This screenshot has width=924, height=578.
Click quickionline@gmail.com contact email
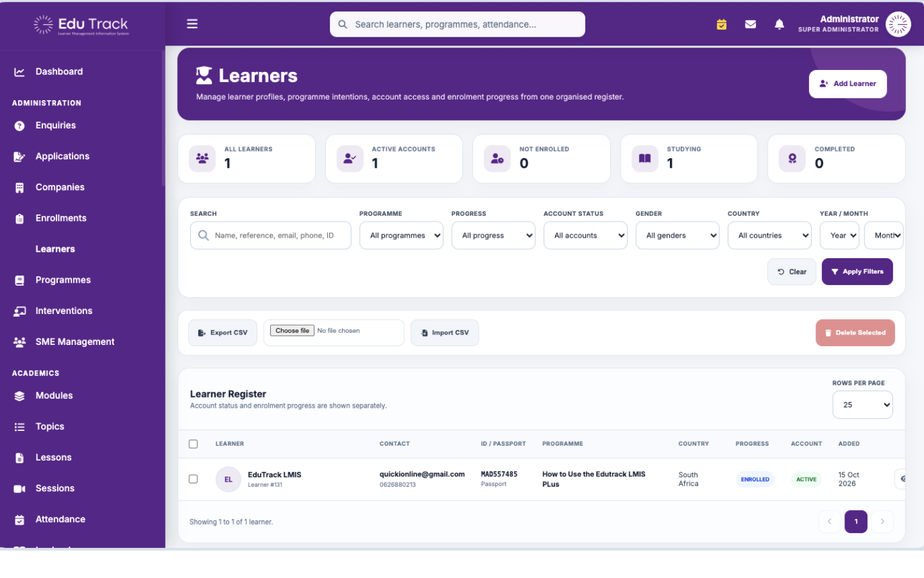(x=422, y=475)
